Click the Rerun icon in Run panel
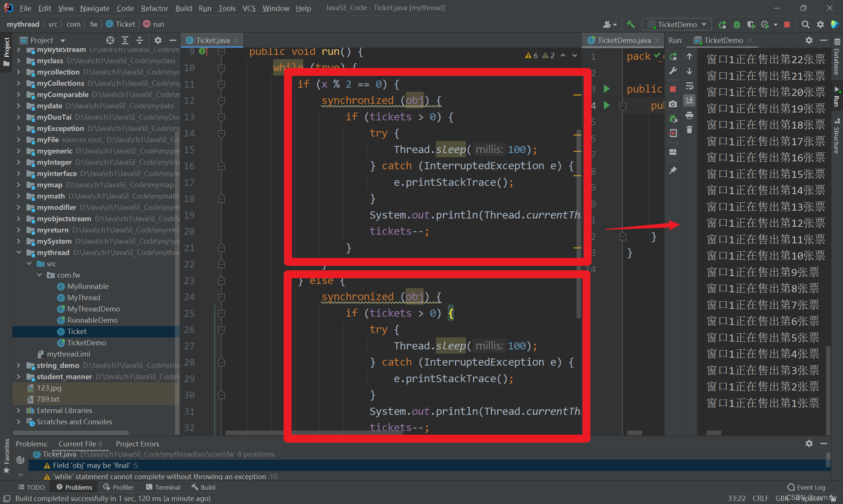Image resolution: width=843 pixels, height=504 pixels. tap(673, 56)
